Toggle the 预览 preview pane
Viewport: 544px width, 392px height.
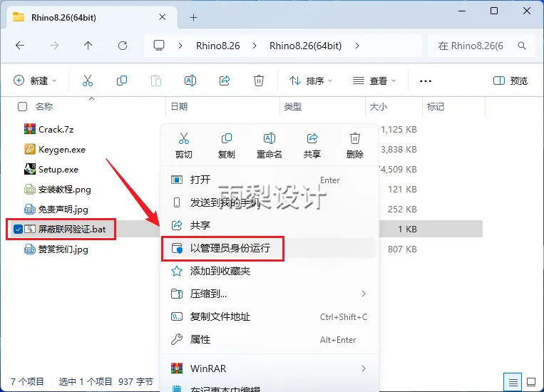click(x=510, y=81)
